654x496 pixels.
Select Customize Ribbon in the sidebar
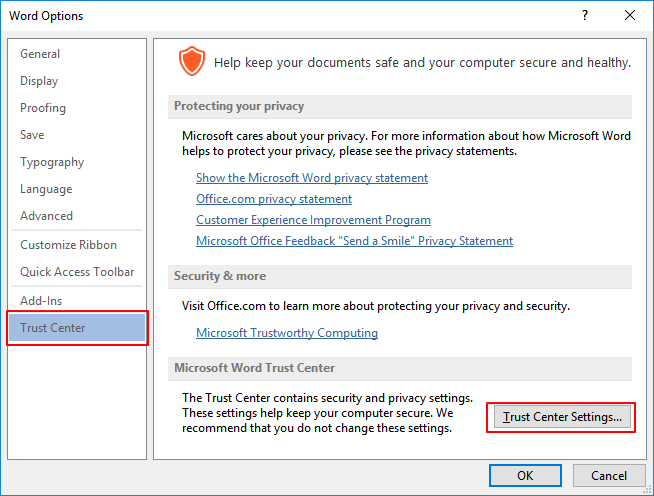pyautogui.click(x=68, y=245)
